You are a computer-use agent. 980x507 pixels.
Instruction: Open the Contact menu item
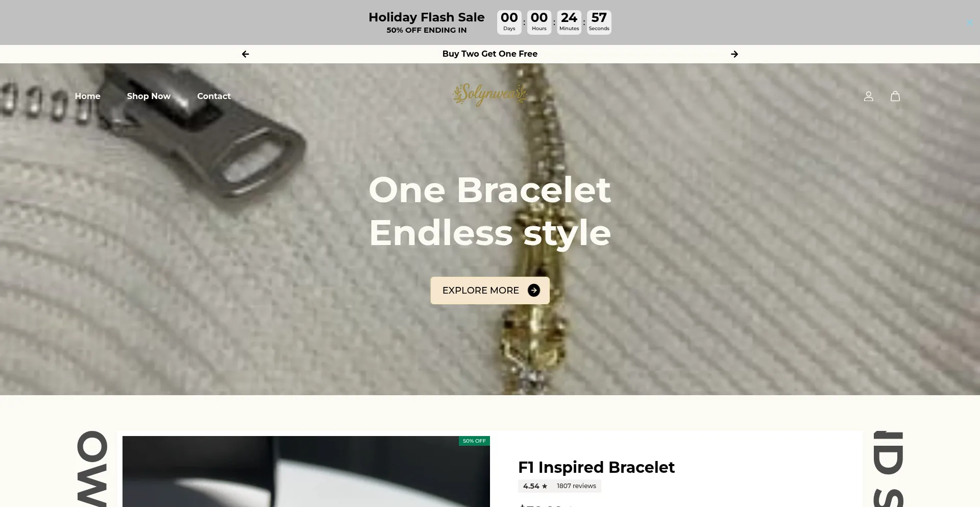click(x=214, y=96)
